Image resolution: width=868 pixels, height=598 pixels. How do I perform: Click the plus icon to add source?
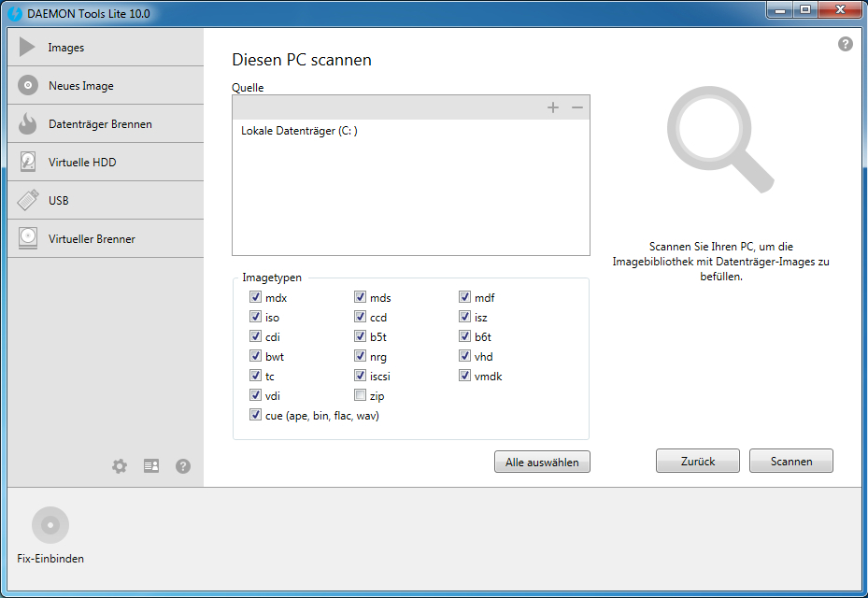[553, 107]
